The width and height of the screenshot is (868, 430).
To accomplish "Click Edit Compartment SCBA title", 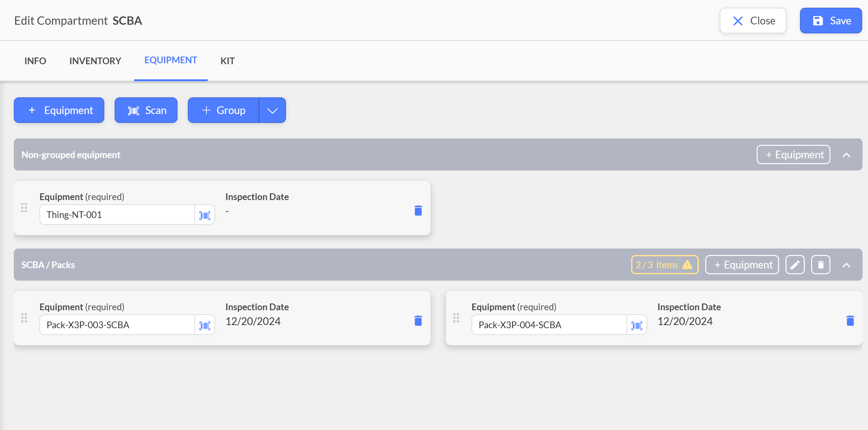I will coord(78,21).
